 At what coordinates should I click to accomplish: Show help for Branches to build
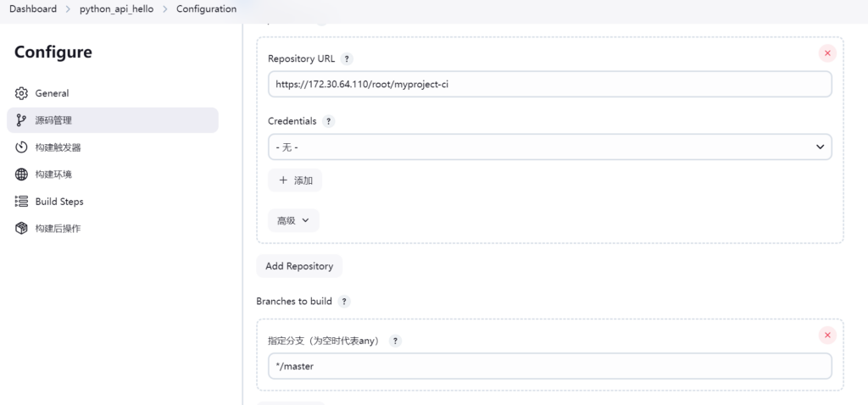point(344,302)
